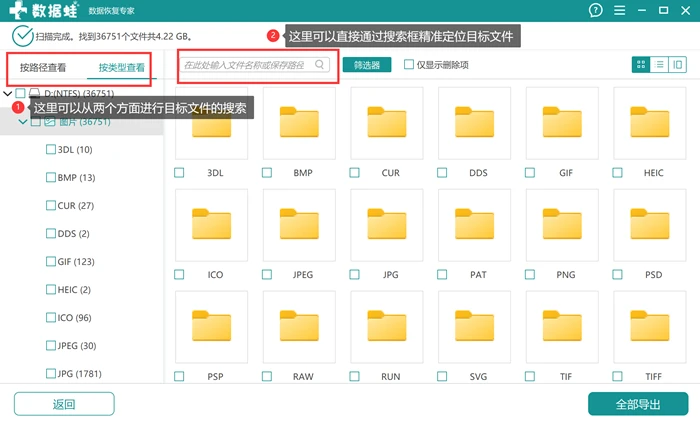
Task: Check the GIF (123) tree checkbox
Action: click(51, 261)
